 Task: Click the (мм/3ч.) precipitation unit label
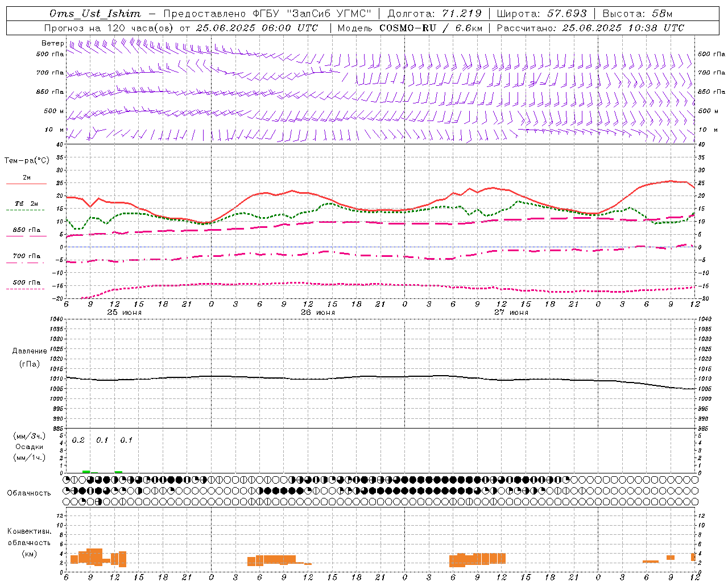coord(30,436)
